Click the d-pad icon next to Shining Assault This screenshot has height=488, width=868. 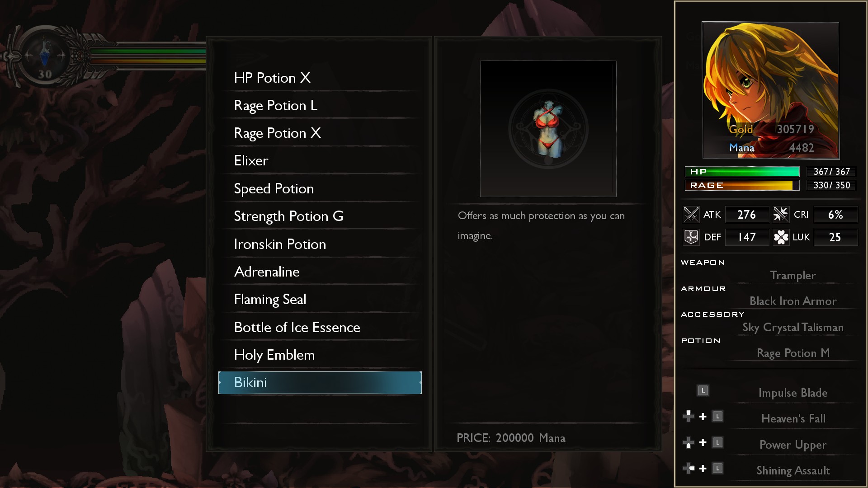coord(688,468)
